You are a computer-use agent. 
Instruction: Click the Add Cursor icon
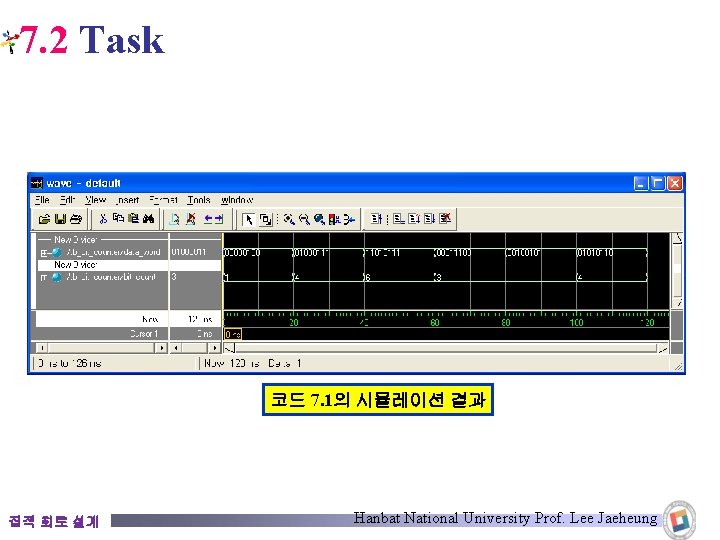(174, 219)
